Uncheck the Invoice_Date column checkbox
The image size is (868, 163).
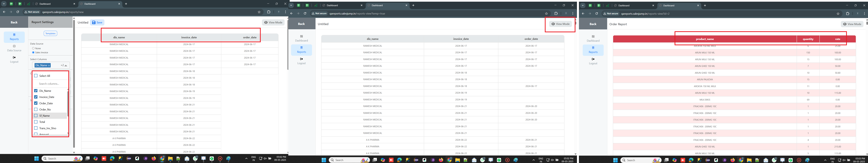click(36, 97)
